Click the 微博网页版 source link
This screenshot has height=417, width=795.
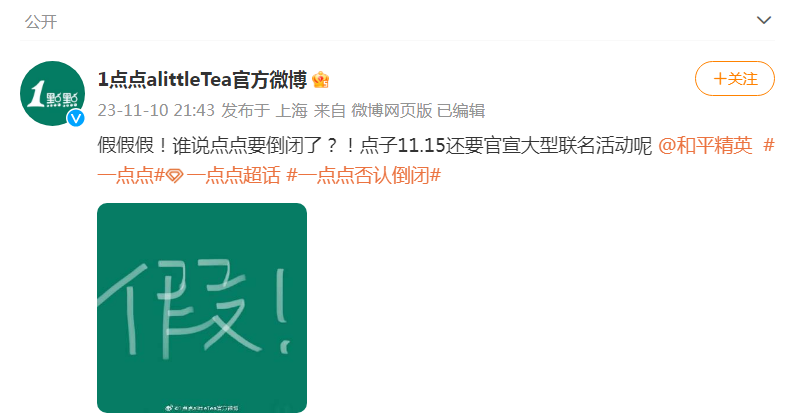click(391, 110)
